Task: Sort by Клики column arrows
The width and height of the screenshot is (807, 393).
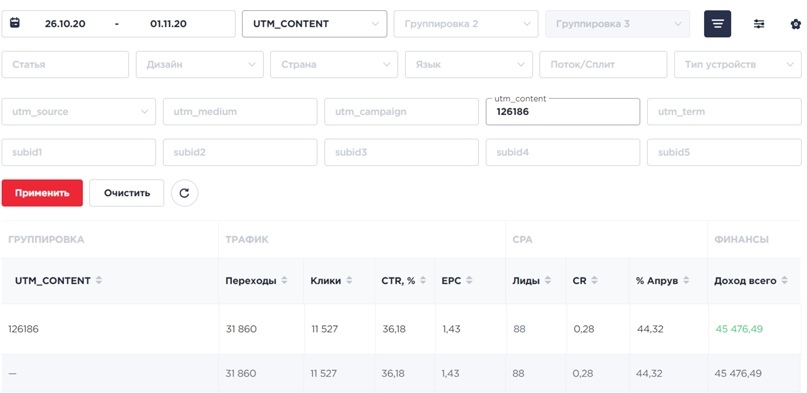Action: point(349,281)
